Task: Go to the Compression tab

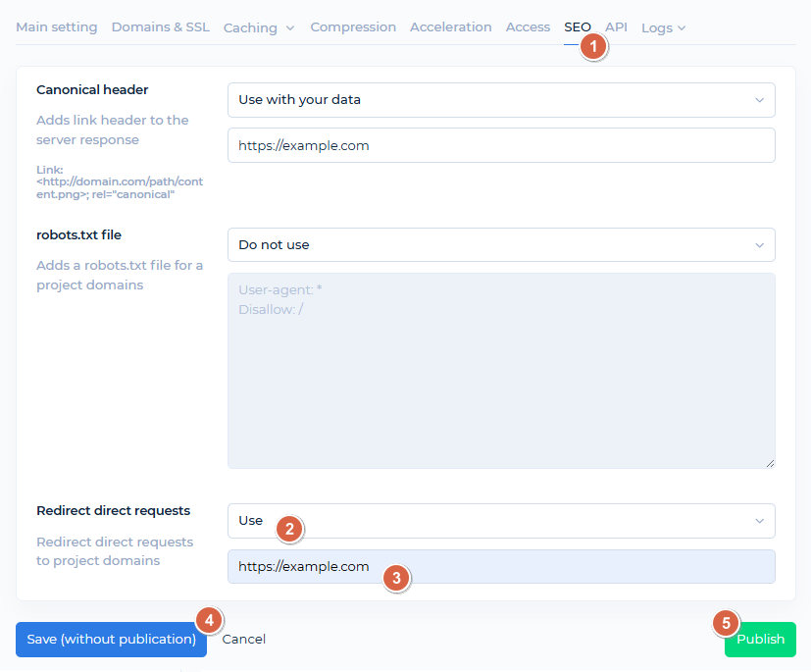Action: [353, 27]
